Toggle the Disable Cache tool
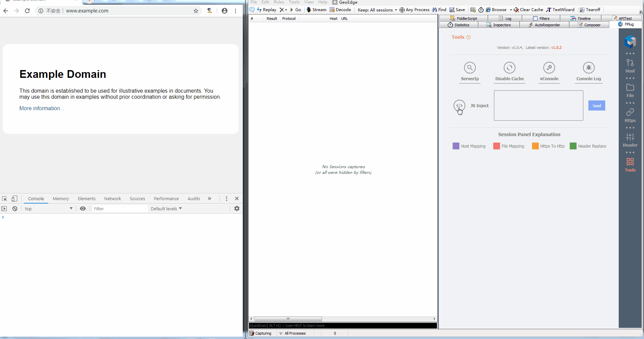The width and height of the screenshot is (644, 339). pyautogui.click(x=509, y=72)
